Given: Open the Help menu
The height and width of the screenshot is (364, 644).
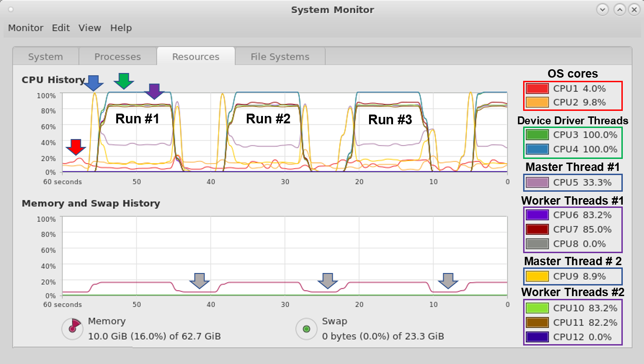Looking at the screenshot, I should (121, 28).
